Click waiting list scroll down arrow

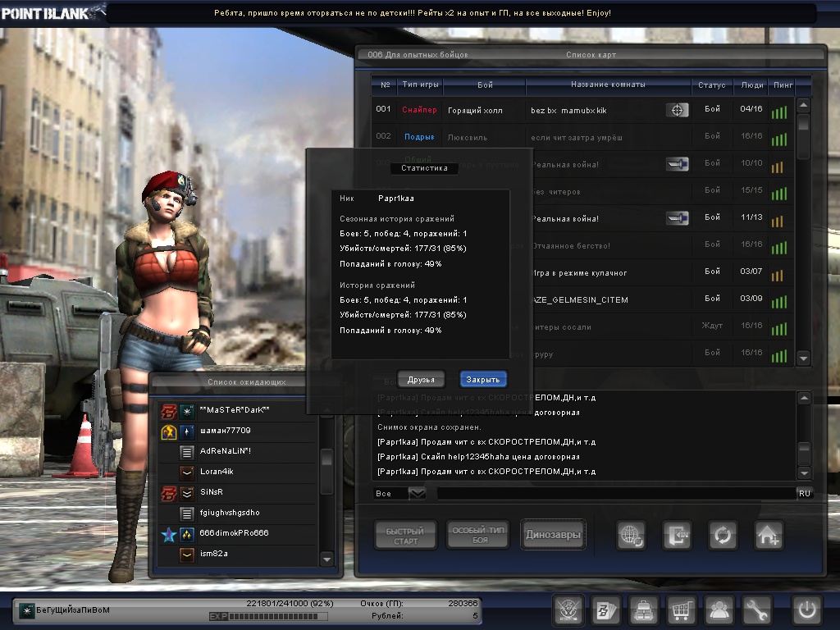326,559
